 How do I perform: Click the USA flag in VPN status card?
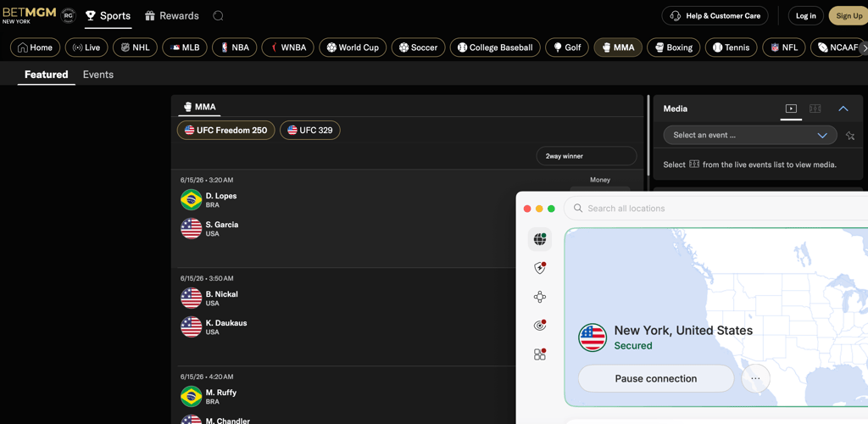pyautogui.click(x=593, y=338)
